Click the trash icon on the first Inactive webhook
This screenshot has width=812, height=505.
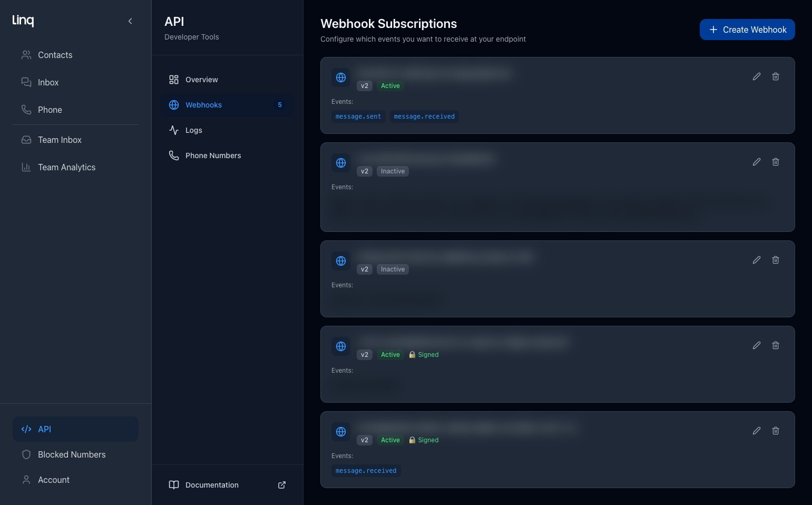[x=776, y=162]
